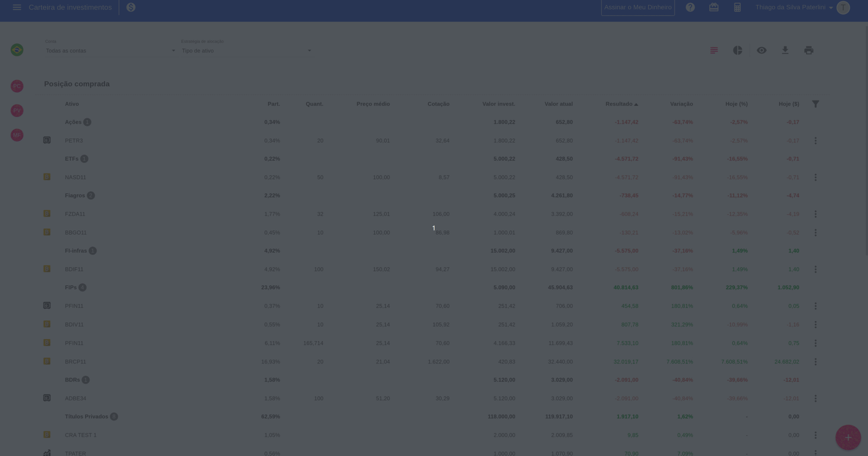
Task: Open the calculator icon in header
Action: [x=737, y=7]
